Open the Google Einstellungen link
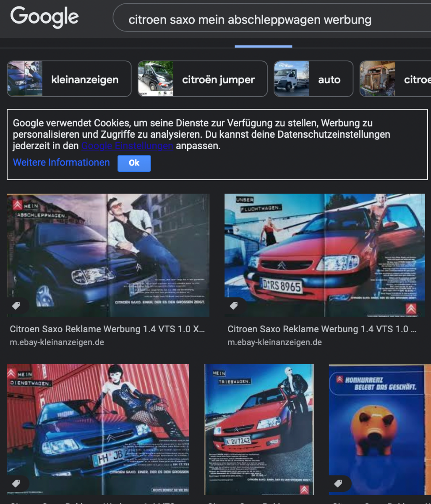431x504 pixels. pyautogui.click(x=127, y=146)
